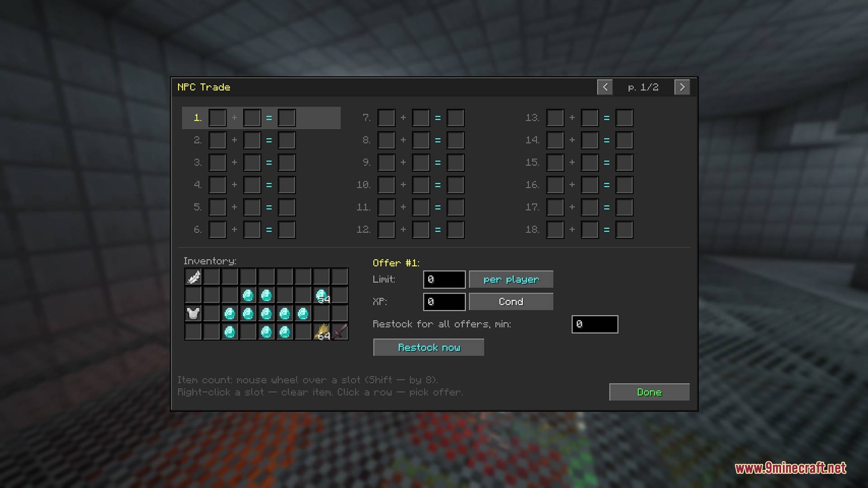Pick the diamond in the chestplate row, fifth column
The image size is (868, 488).
266,313
